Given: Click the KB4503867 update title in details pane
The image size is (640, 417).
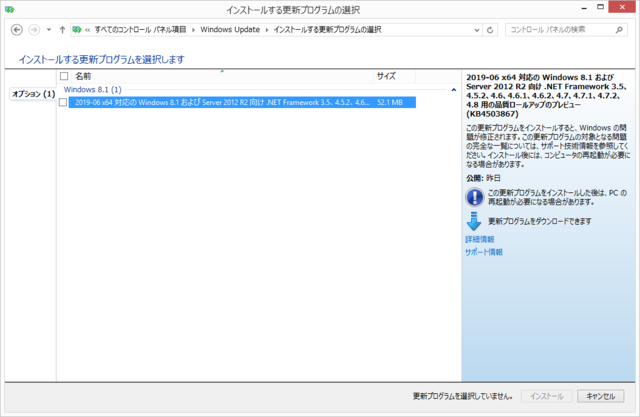Looking at the screenshot, I should pyautogui.click(x=547, y=95).
